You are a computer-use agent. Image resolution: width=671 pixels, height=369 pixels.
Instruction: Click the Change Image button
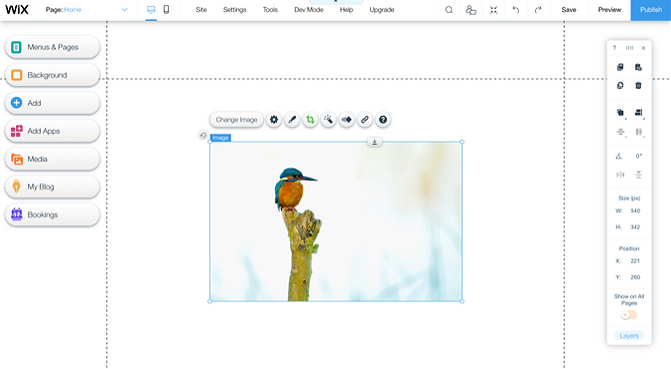pos(236,120)
